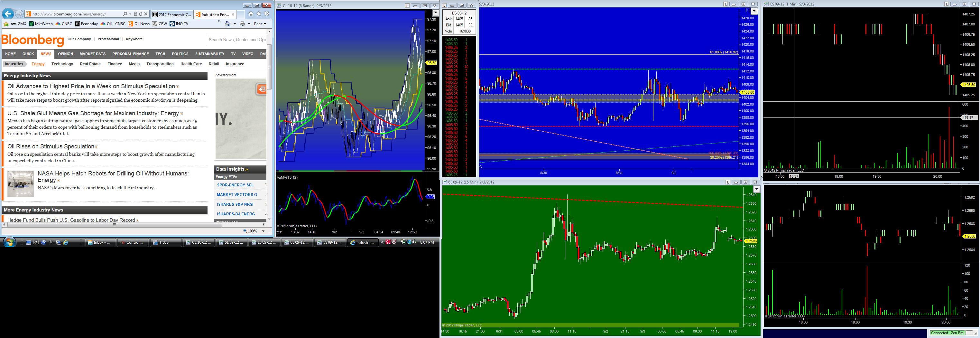Open the Econoday favorites bar shortcut

click(86, 23)
